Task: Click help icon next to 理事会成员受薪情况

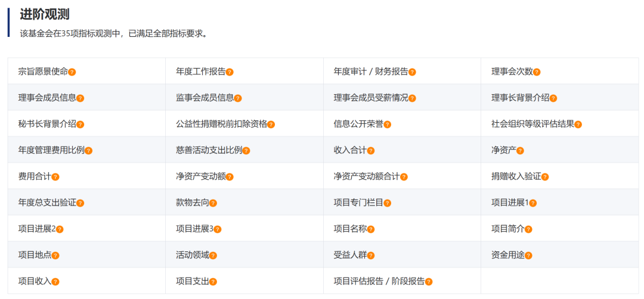Action: (x=412, y=98)
